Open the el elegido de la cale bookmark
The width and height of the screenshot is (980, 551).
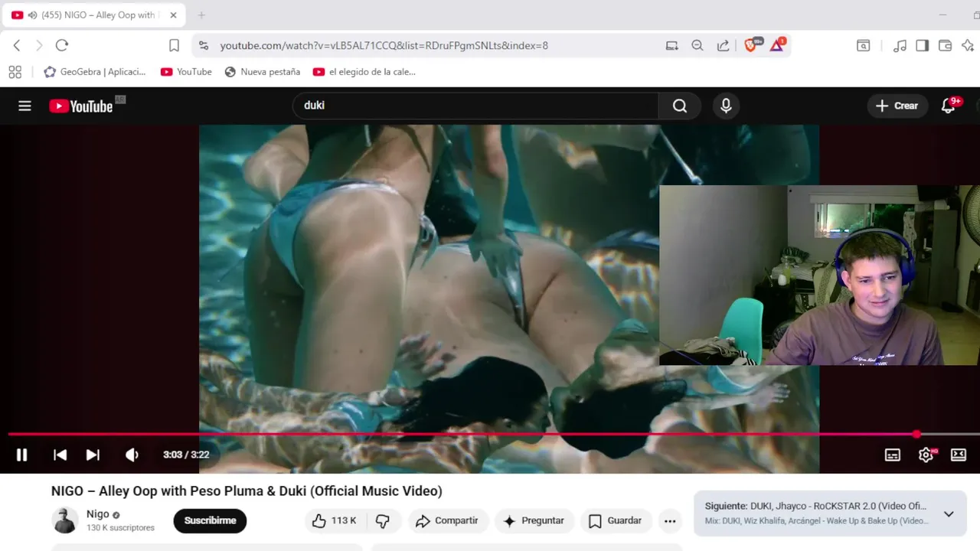click(364, 72)
